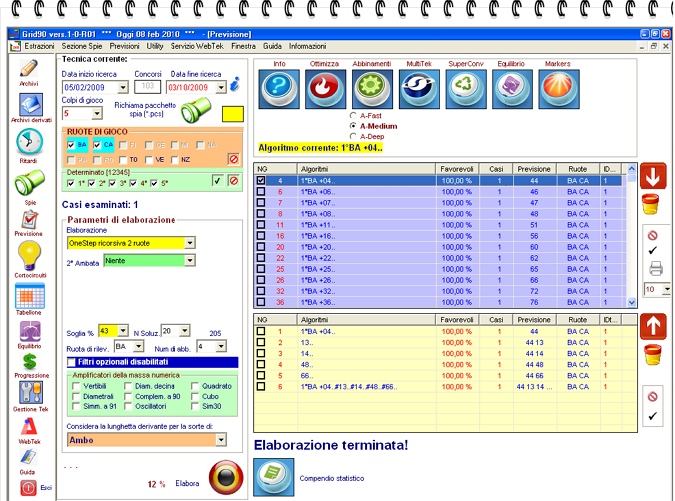Open the Servizio WebTek menu

coord(197,46)
